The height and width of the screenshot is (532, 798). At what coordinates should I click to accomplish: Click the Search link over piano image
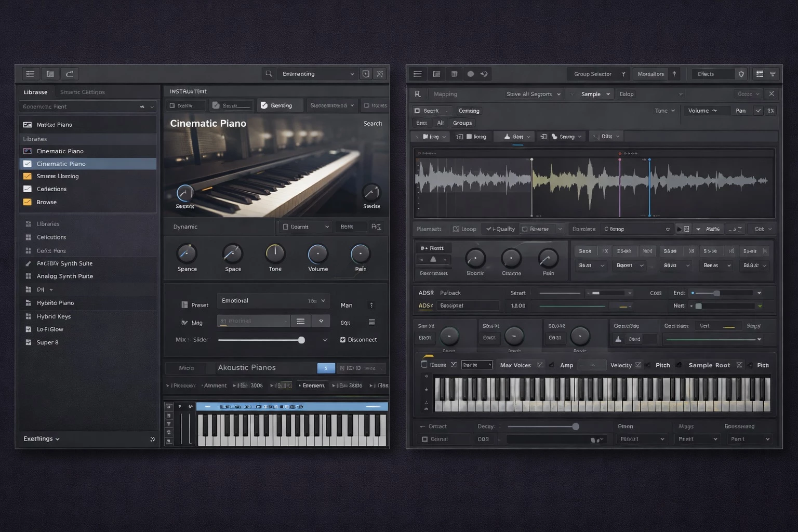pyautogui.click(x=373, y=124)
